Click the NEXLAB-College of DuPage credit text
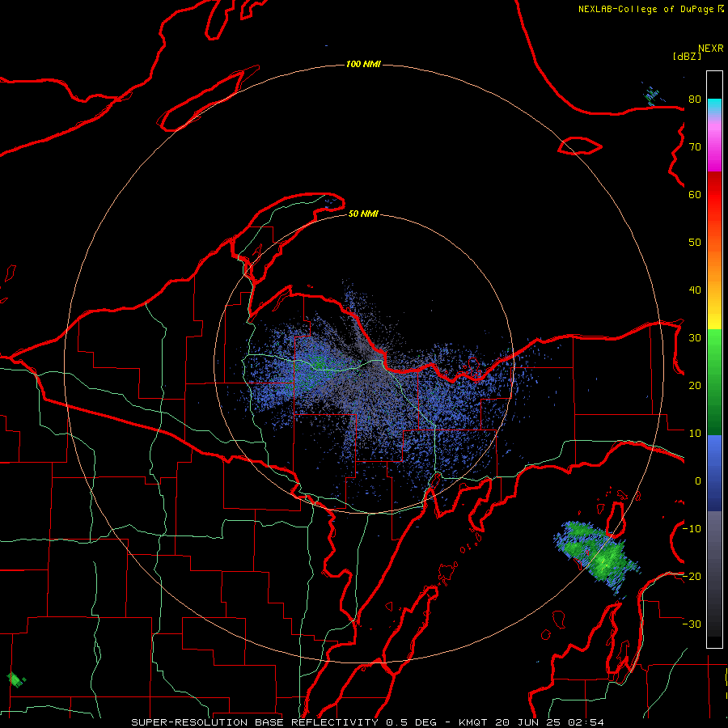 645,9
